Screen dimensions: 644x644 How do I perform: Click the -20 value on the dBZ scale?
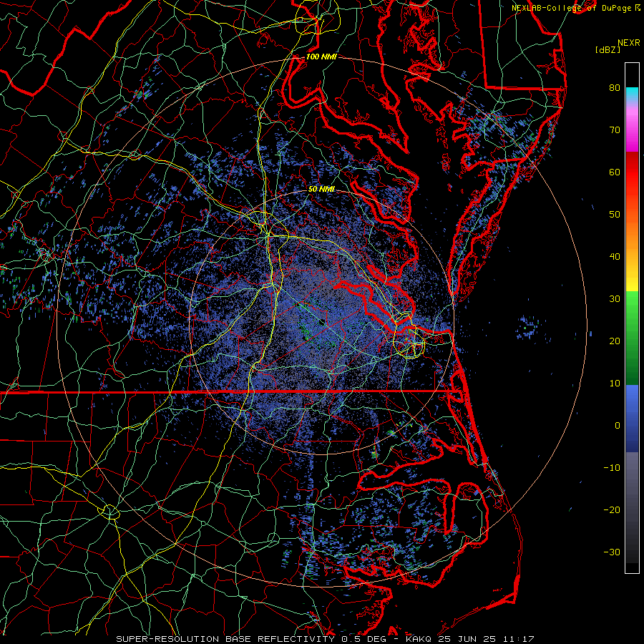click(x=612, y=510)
